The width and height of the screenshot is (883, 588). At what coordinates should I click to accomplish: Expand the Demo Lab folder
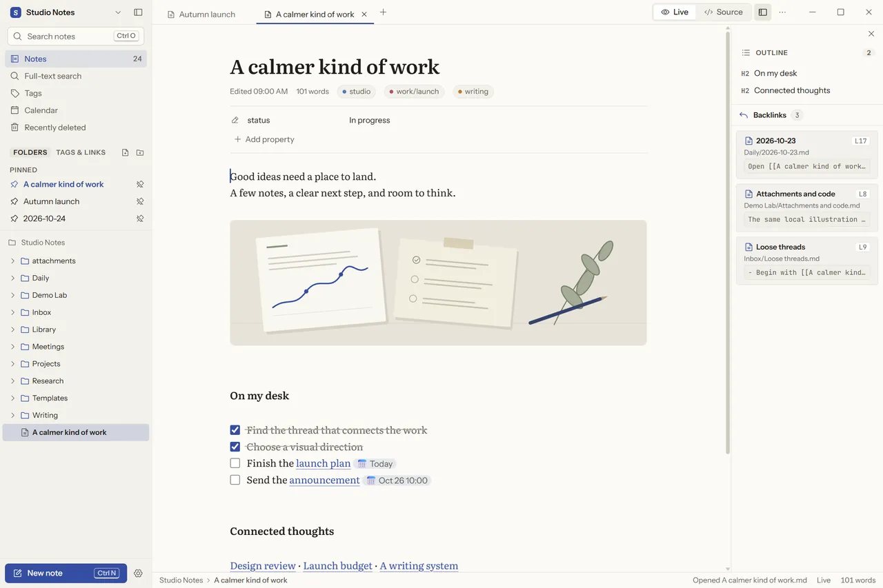tap(12, 295)
